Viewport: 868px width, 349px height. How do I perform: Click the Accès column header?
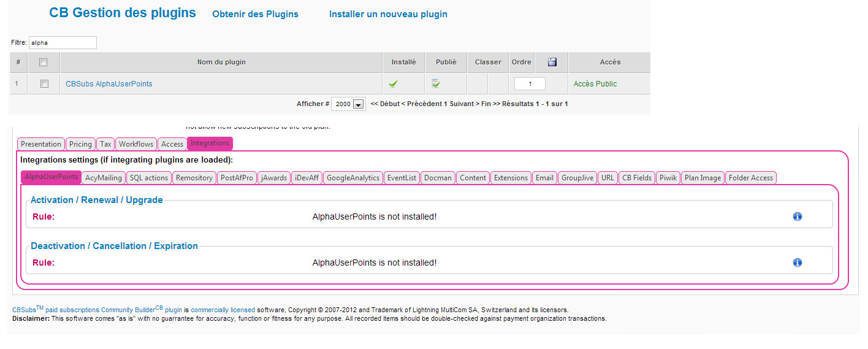point(610,62)
